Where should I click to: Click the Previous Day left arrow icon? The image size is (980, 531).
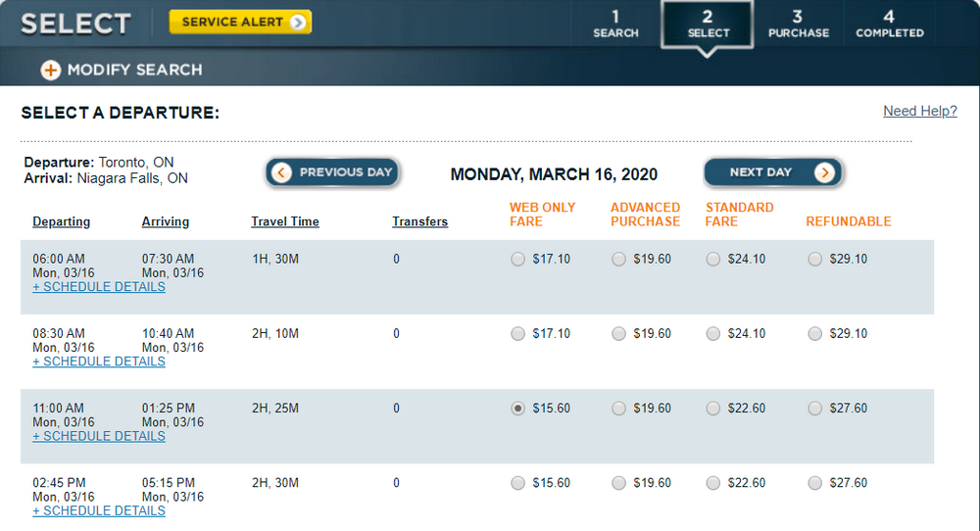click(x=281, y=172)
